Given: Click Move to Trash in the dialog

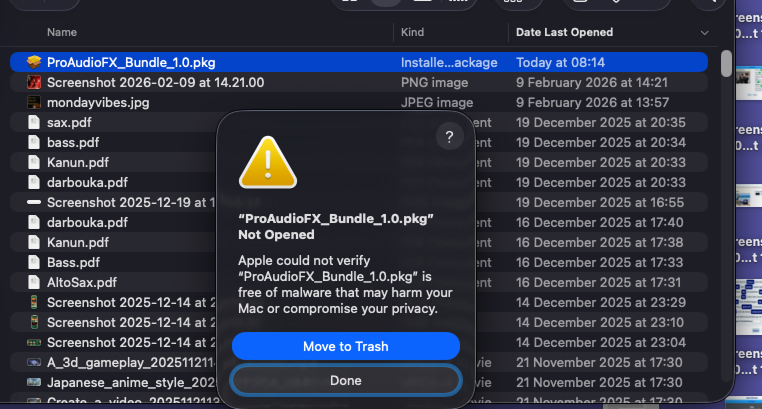Looking at the screenshot, I should tap(346, 346).
